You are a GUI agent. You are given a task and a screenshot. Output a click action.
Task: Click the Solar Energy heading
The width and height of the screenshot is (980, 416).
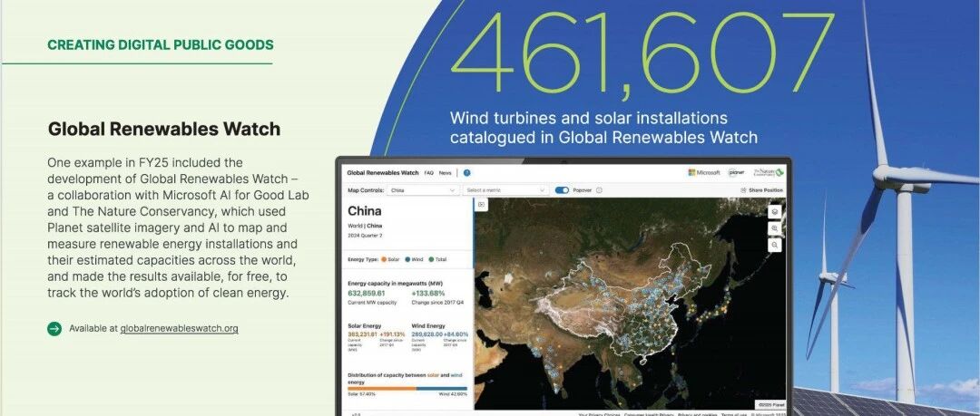coord(365,326)
